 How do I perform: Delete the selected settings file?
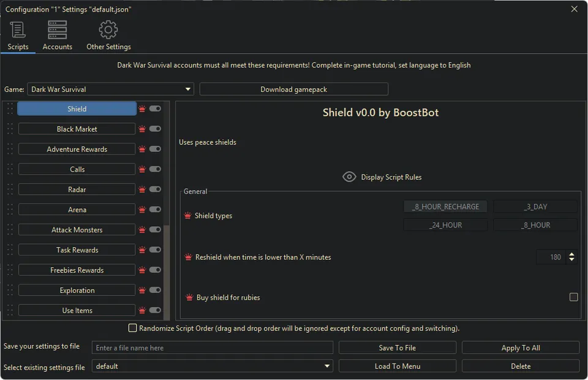point(521,366)
